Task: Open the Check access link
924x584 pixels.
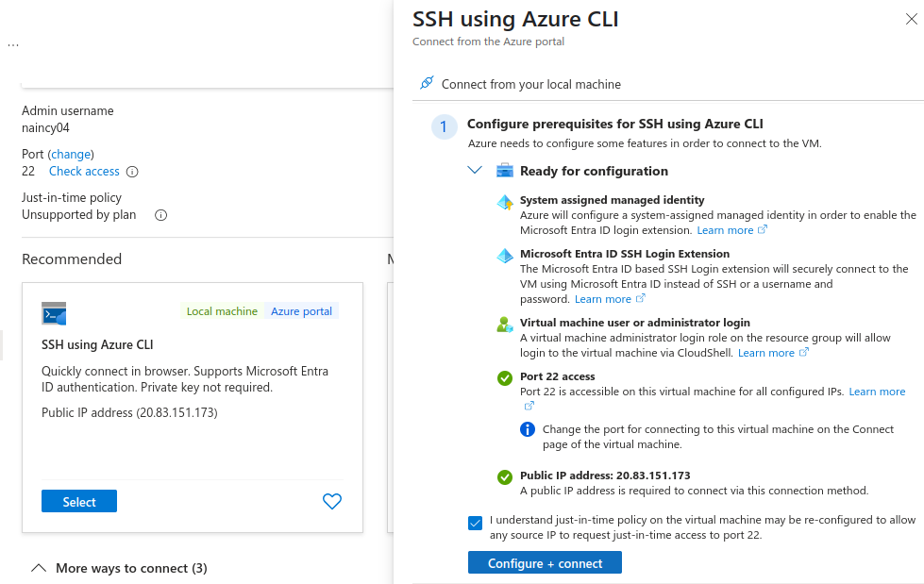Action: click(84, 172)
